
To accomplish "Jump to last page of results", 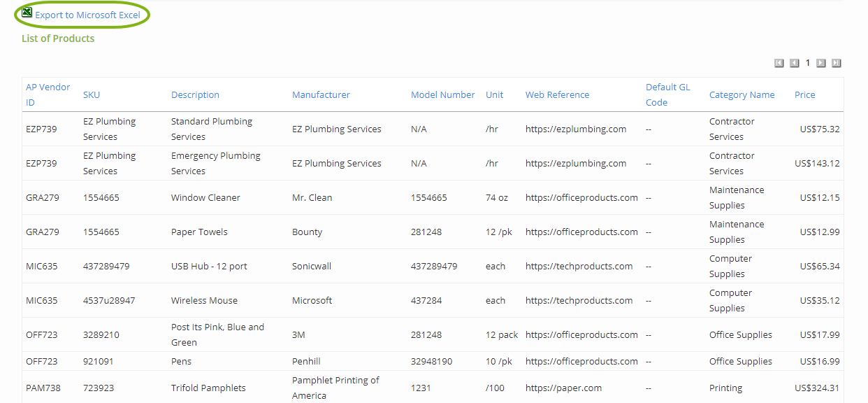I will 836,63.
